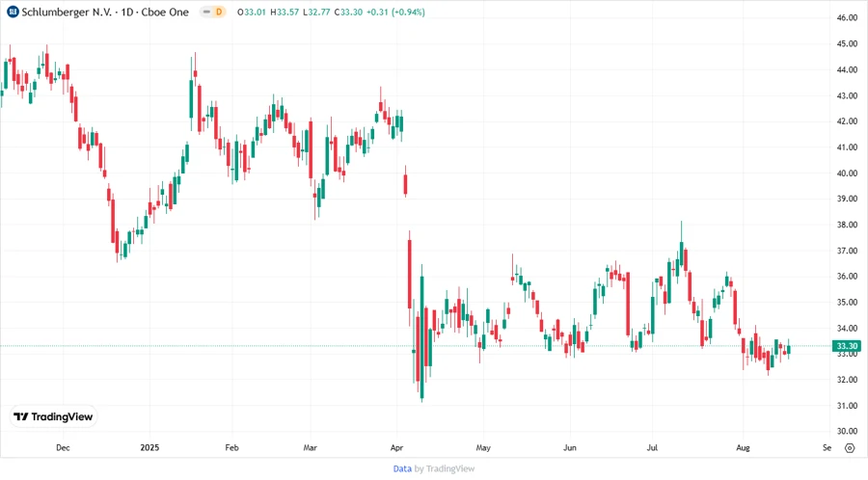Viewport: 868px width, 480px height.
Task: Click the Schlumberger symbol logo icon
Action: [13, 12]
